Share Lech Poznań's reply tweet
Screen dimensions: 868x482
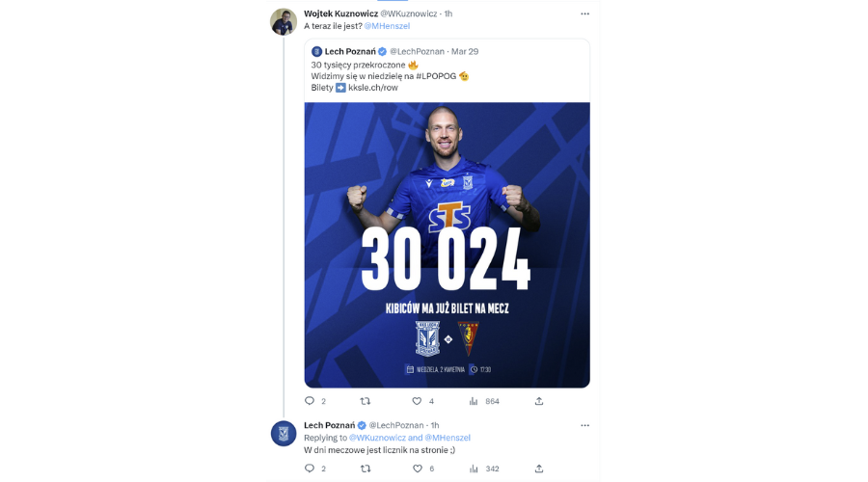[x=539, y=469]
